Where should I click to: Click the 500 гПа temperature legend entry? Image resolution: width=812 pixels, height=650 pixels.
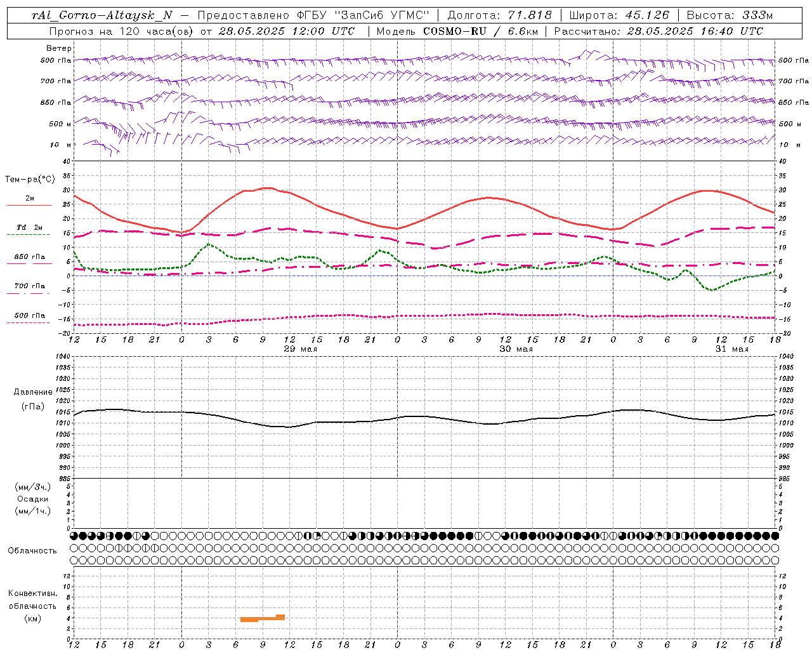(30, 315)
